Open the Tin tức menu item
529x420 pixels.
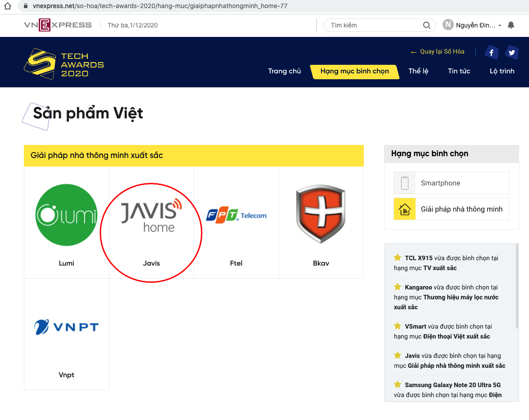459,71
